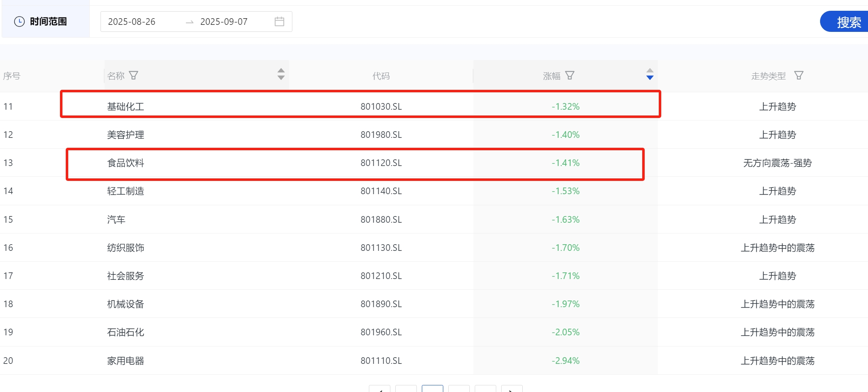Edit the end date 2025-09-07 field
Image resolution: width=868 pixels, height=392 pixels.
click(x=224, y=22)
